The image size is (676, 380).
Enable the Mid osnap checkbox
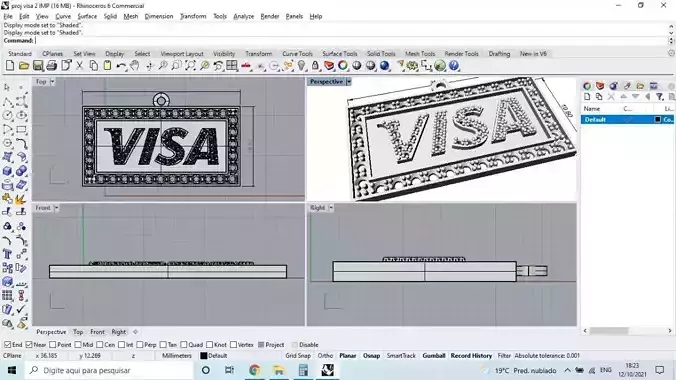click(78, 345)
